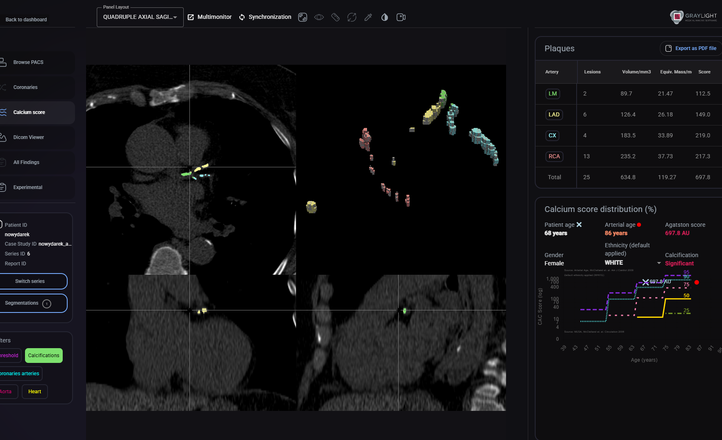Click the Experimental clipboard icon
Image resolution: width=722 pixels, height=440 pixels.
pos(3,187)
